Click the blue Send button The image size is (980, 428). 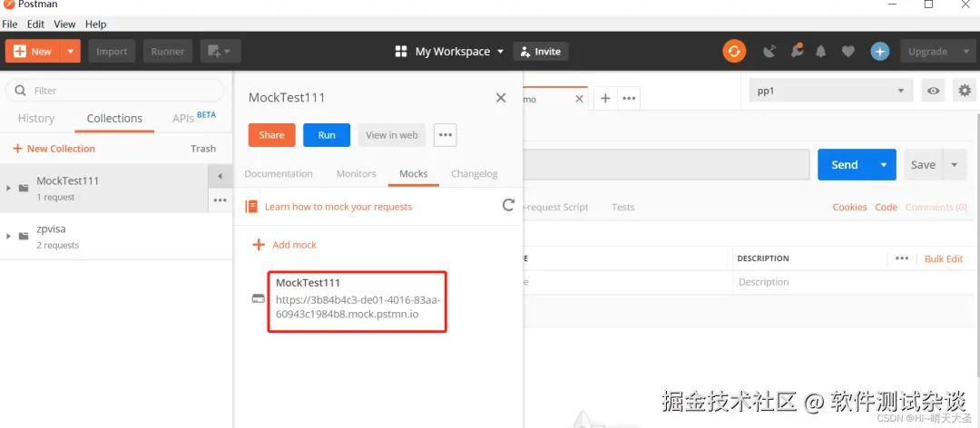click(x=845, y=165)
